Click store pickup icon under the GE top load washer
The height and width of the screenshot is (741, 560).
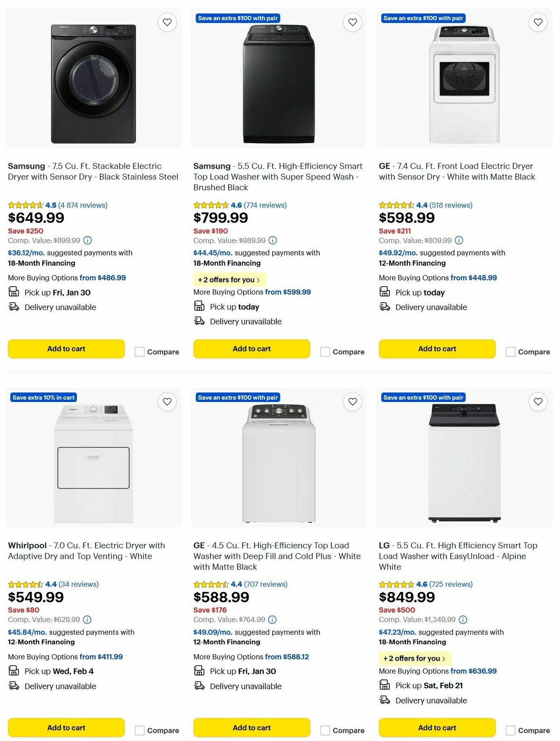point(200,671)
